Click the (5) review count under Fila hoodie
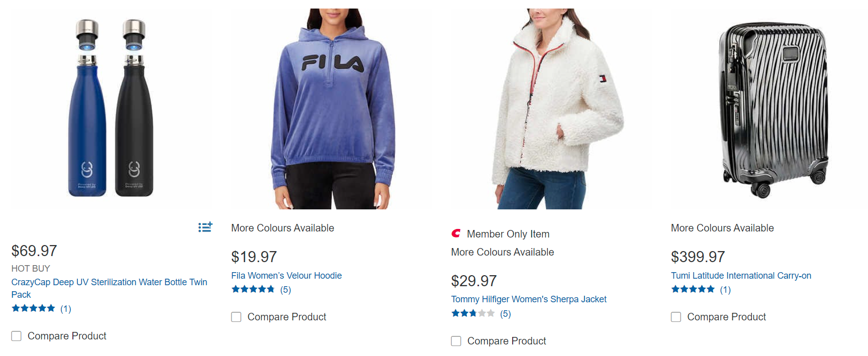 tap(285, 290)
